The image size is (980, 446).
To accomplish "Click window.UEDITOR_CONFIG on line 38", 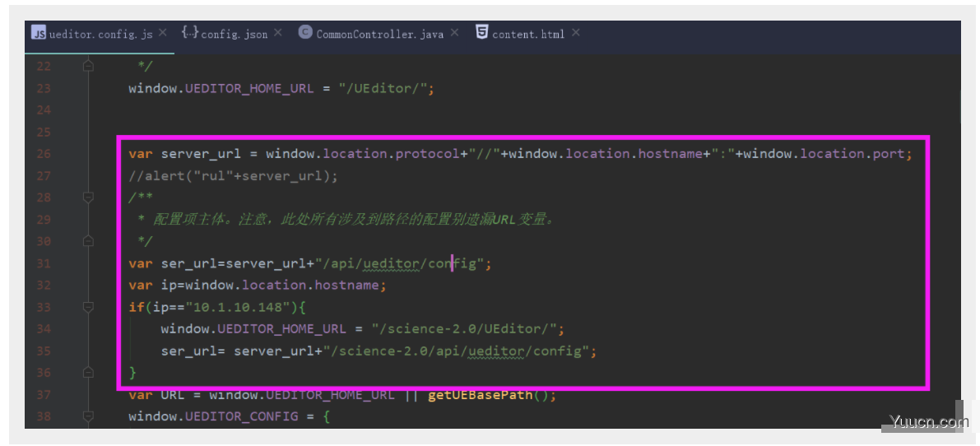I will [213, 416].
